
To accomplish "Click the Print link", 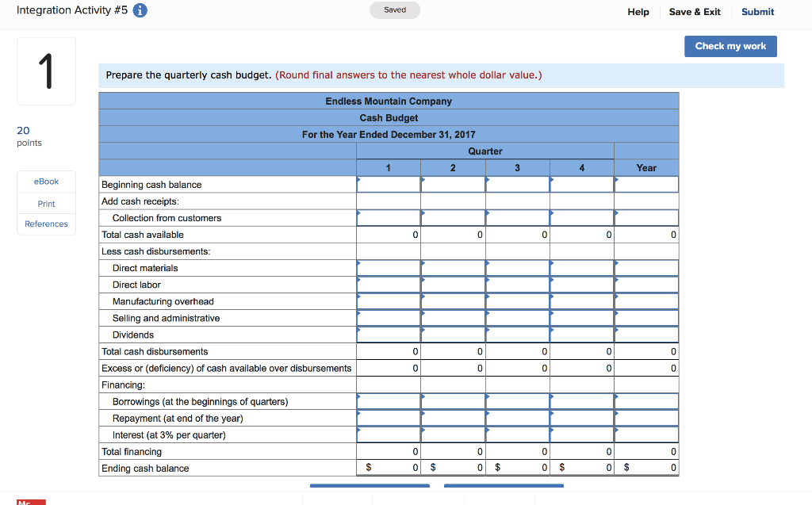I will pyautogui.click(x=46, y=204).
